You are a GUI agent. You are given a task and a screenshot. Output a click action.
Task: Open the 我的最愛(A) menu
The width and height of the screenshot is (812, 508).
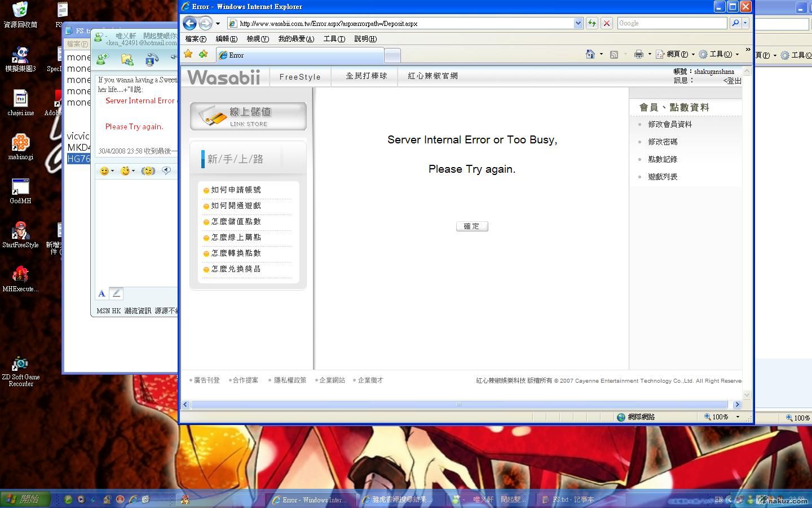(x=295, y=39)
